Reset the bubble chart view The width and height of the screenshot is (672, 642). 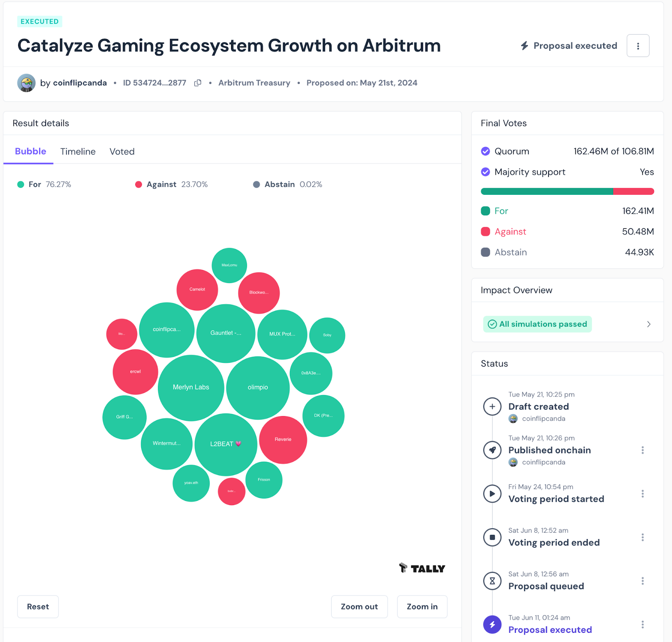point(37,606)
